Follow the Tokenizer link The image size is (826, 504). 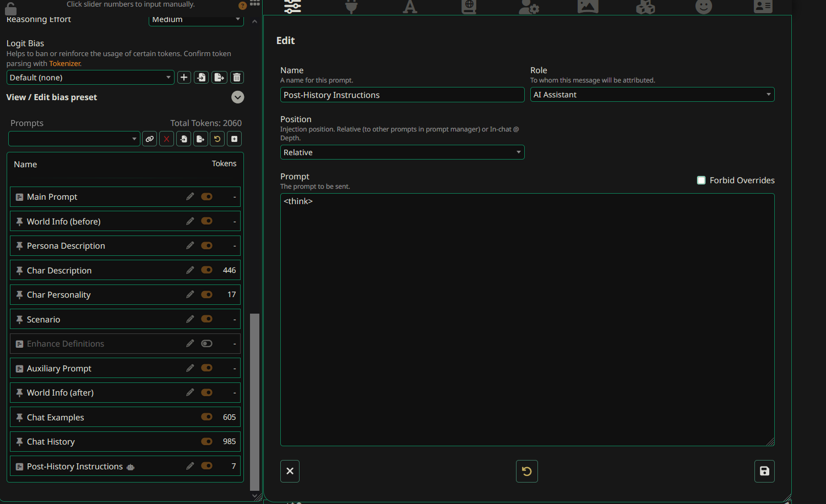tap(65, 63)
